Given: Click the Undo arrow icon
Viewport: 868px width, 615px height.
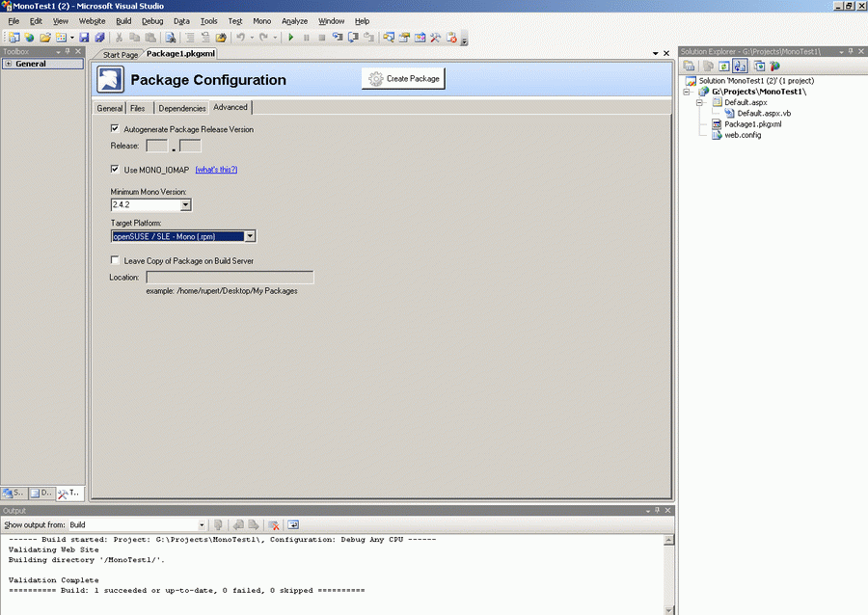Looking at the screenshot, I should [241, 37].
